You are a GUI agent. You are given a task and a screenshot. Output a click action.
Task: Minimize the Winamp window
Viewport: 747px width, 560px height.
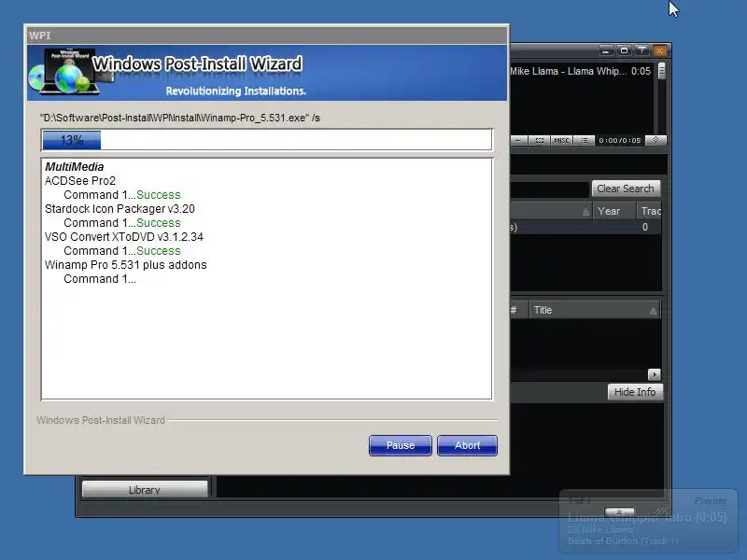[606, 50]
